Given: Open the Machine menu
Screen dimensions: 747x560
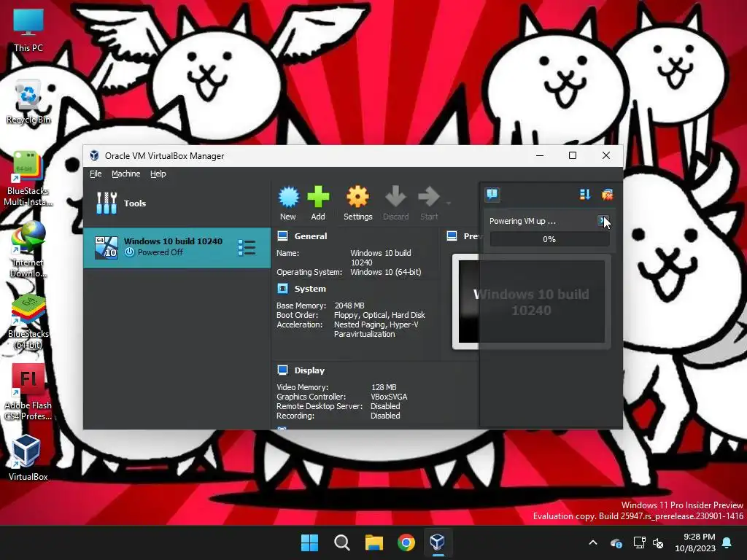Looking at the screenshot, I should (x=125, y=174).
